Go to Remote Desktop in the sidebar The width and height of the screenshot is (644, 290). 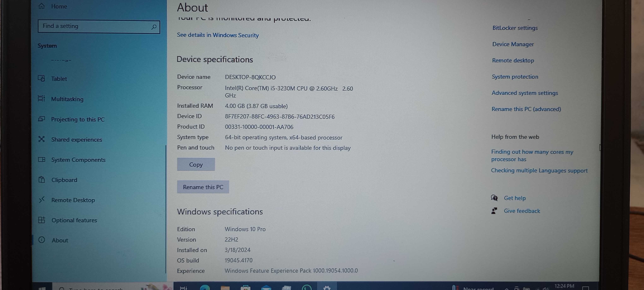[x=73, y=200]
